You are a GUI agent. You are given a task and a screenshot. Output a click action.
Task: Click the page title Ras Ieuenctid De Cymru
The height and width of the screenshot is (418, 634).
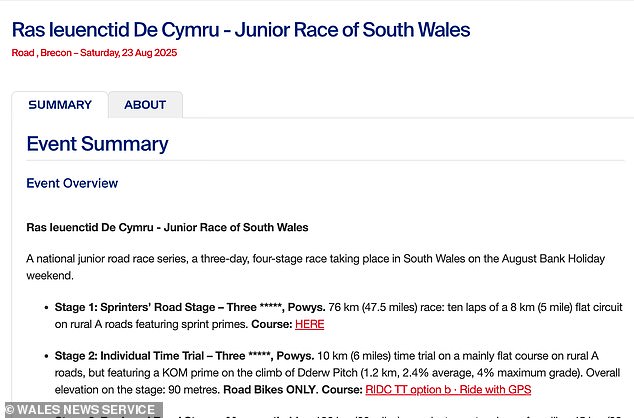point(241,30)
